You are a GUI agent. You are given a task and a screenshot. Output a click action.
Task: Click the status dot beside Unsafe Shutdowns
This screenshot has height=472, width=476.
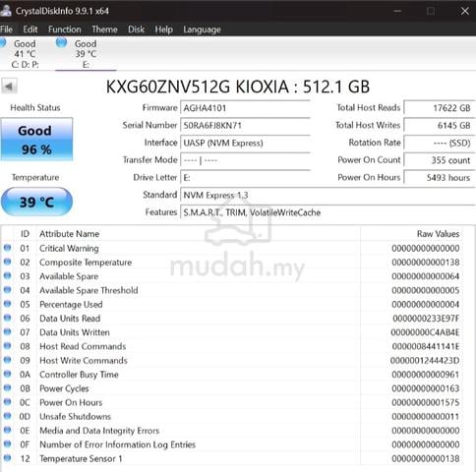7,416
